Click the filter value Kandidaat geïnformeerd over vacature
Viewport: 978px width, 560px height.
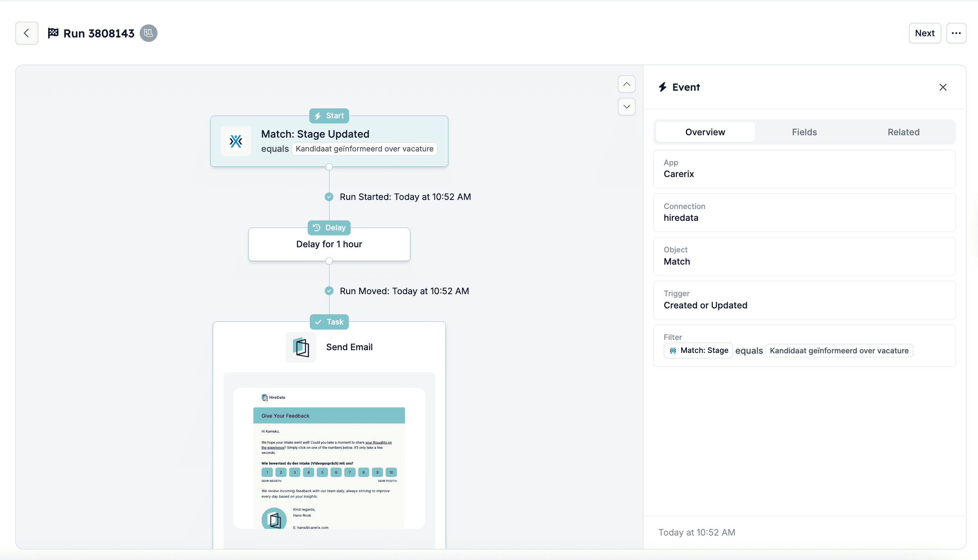tap(839, 351)
